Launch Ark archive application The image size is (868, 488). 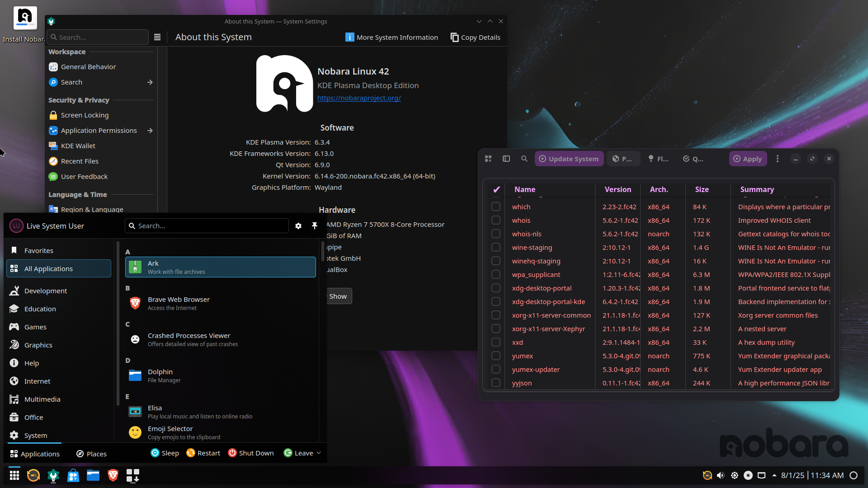click(x=221, y=267)
